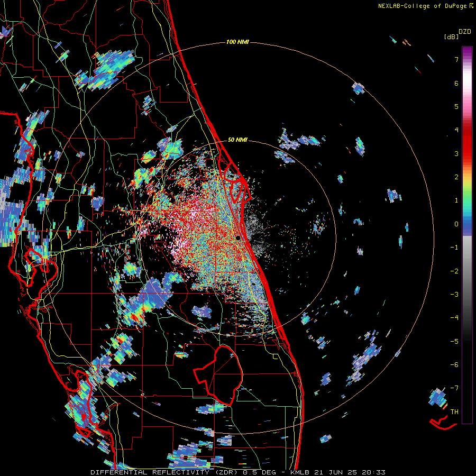Click the ZDR color bar legend
Viewport: 476px width, 476px height.
(x=467, y=235)
